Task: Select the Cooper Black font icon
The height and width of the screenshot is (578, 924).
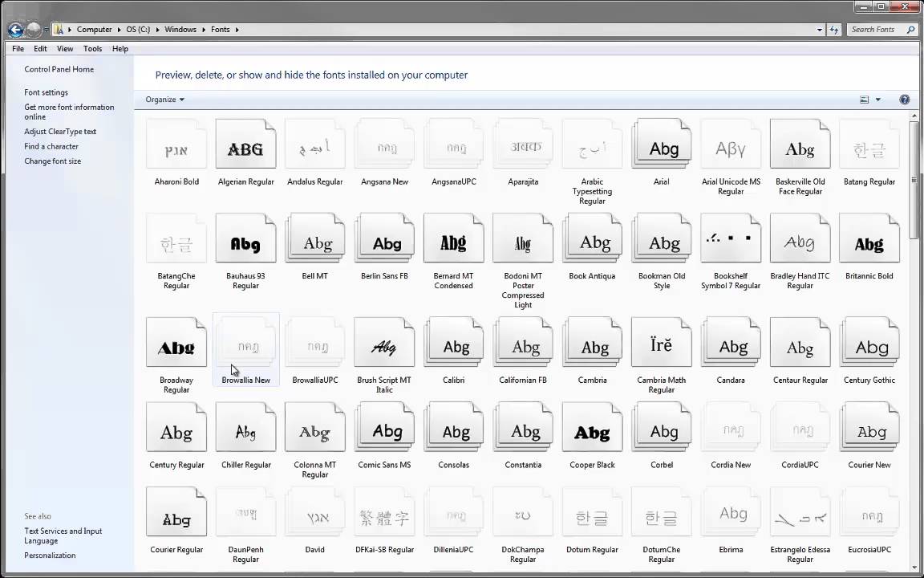Action: coord(592,427)
